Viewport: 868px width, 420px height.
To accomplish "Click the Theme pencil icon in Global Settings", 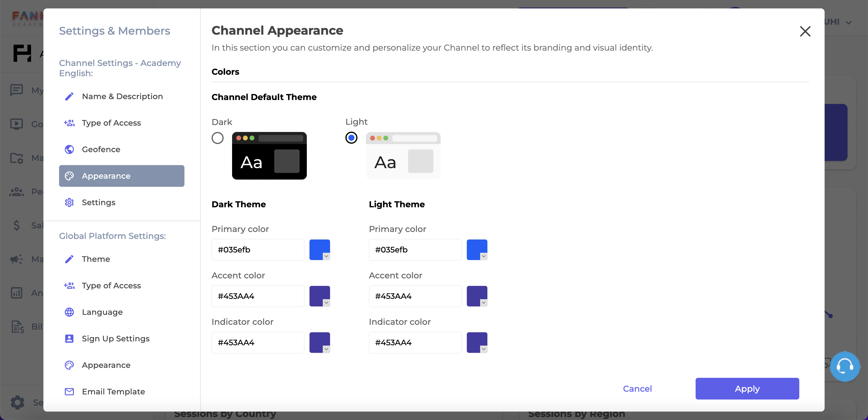I will 69,259.
